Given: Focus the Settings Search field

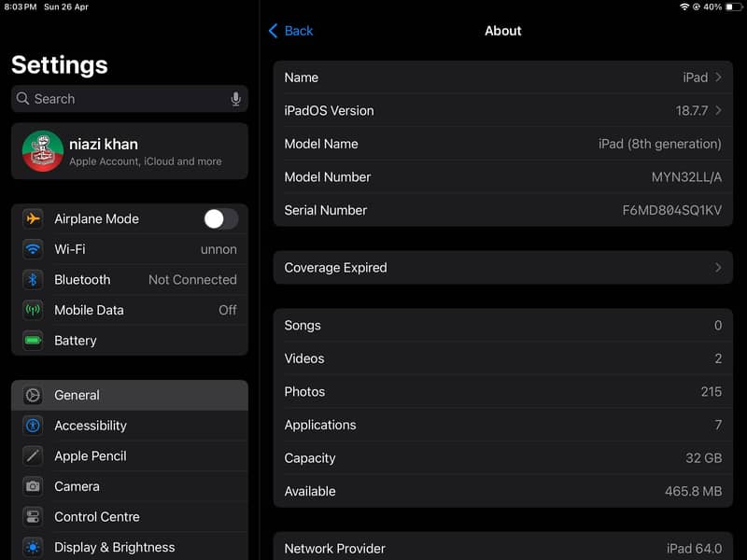Looking at the screenshot, I should [130, 99].
